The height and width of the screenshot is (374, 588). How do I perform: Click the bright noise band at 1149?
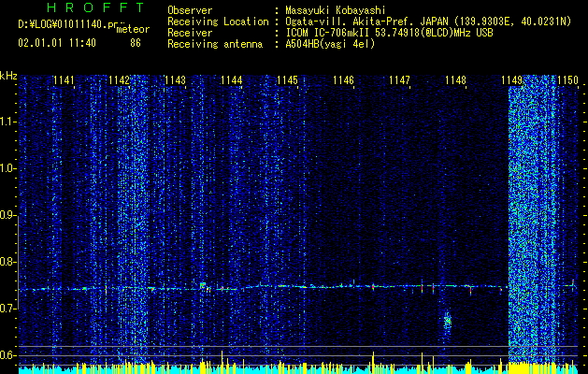click(x=533, y=220)
